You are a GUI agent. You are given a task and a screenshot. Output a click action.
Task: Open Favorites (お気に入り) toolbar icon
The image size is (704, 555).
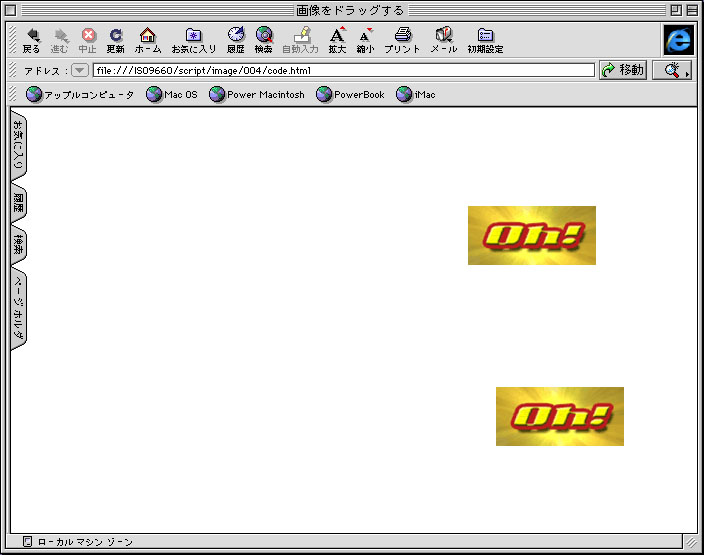(x=194, y=40)
